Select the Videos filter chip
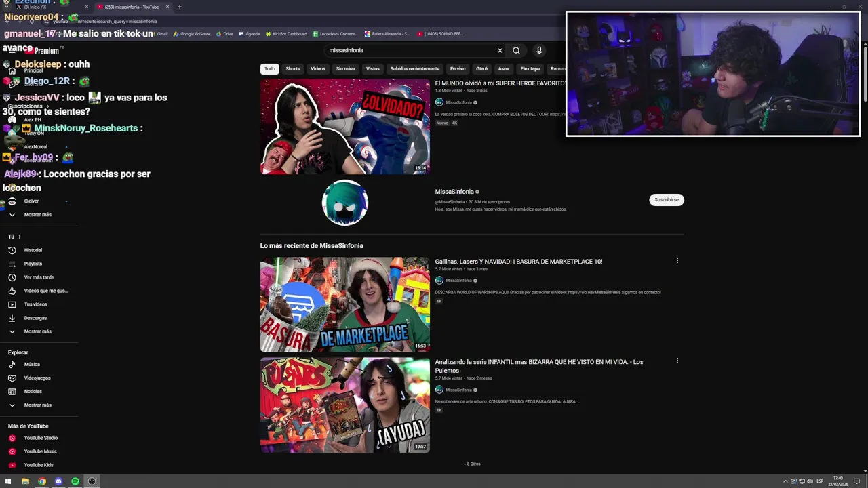This screenshot has width=868, height=488. 318,68
